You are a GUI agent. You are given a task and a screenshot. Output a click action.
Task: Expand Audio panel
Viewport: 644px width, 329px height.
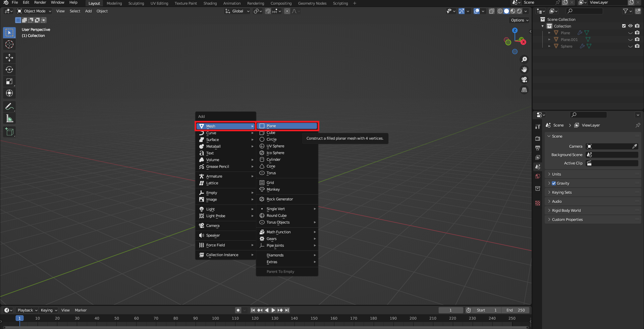(593, 201)
